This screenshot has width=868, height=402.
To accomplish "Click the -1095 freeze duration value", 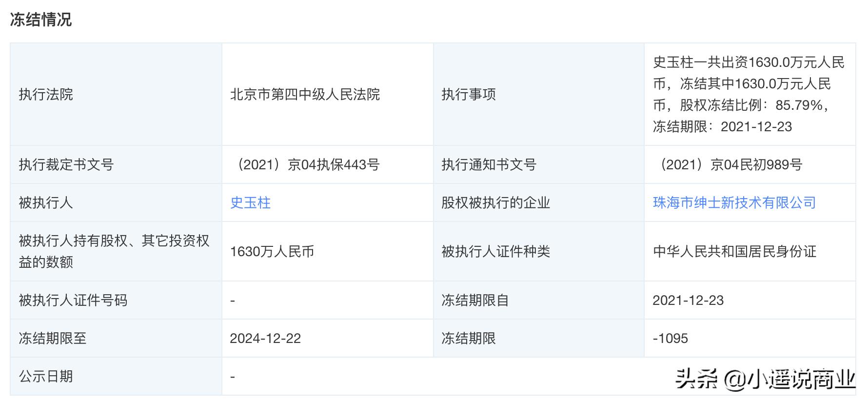I will point(670,338).
